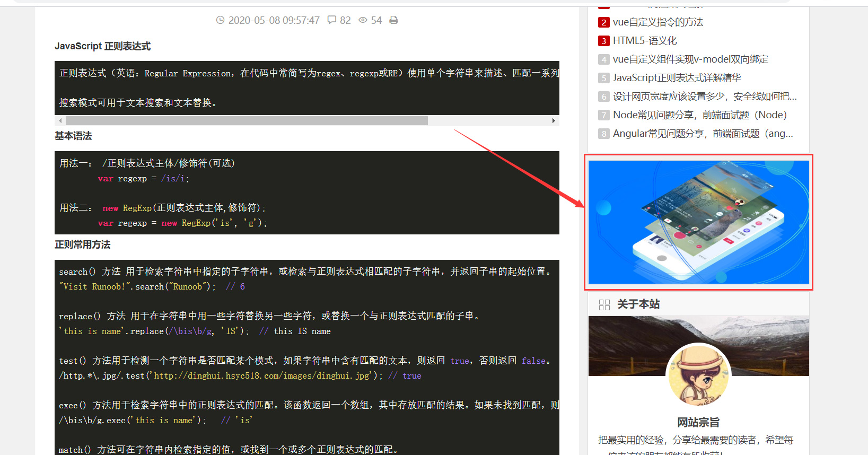Click the gray number 8 rank badge
The width and height of the screenshot is (868, 455).
click(603, 134)
